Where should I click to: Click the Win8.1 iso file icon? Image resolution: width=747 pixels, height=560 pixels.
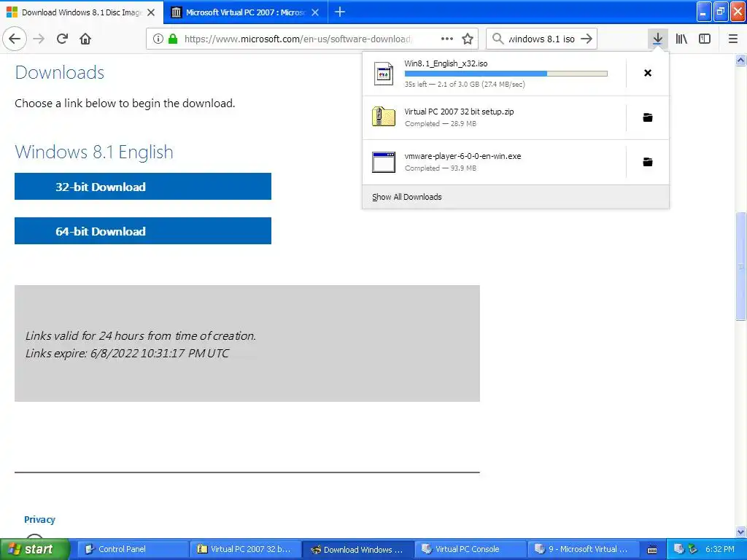click(384, 74)
